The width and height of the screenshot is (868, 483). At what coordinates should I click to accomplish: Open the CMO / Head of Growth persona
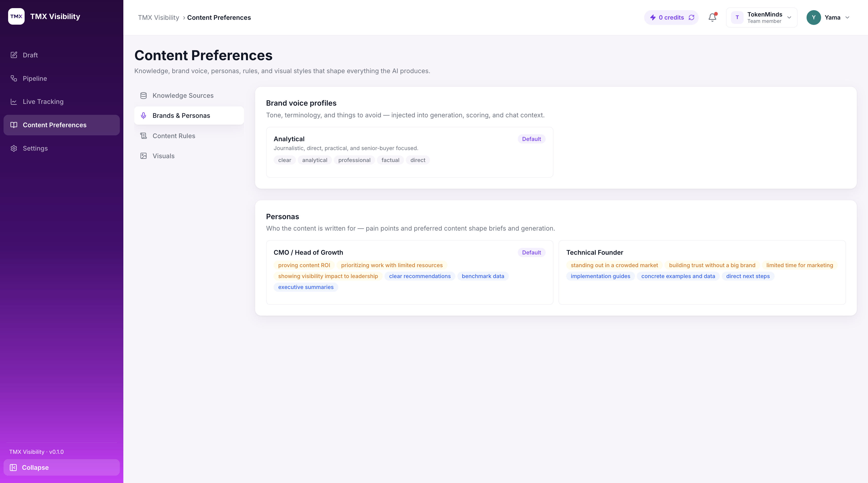[409, 272]
